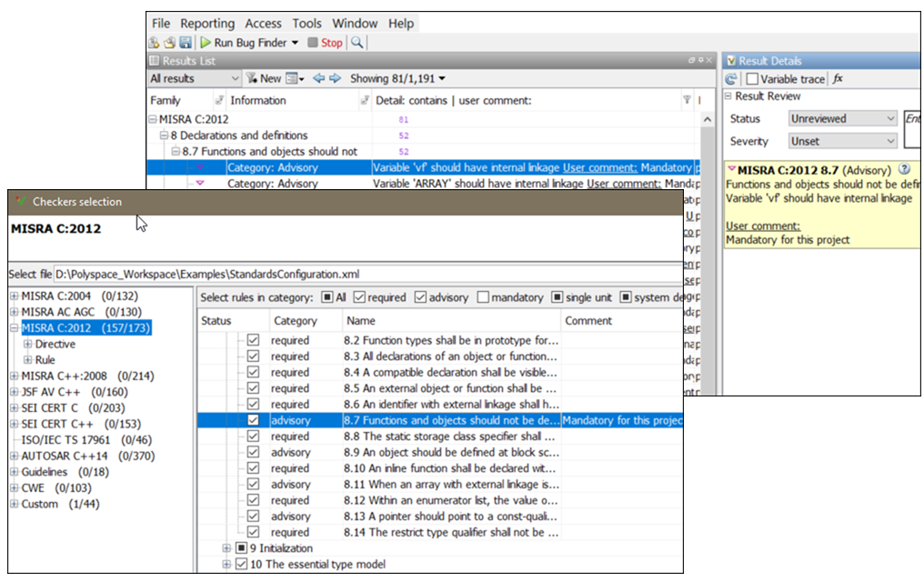The image size is (924, 582).
Task: Open the All results filter dropdown
Action: coord(194,78)
